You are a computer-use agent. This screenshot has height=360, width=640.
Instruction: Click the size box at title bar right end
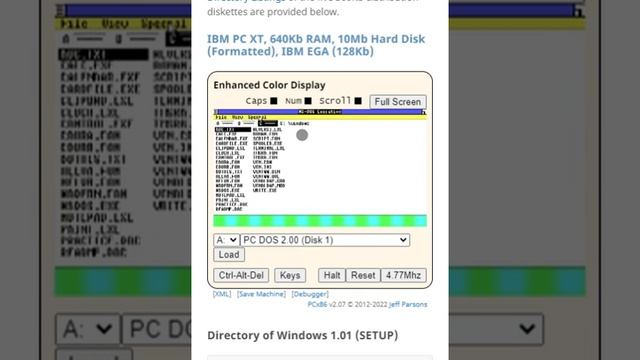coord(424,112)
